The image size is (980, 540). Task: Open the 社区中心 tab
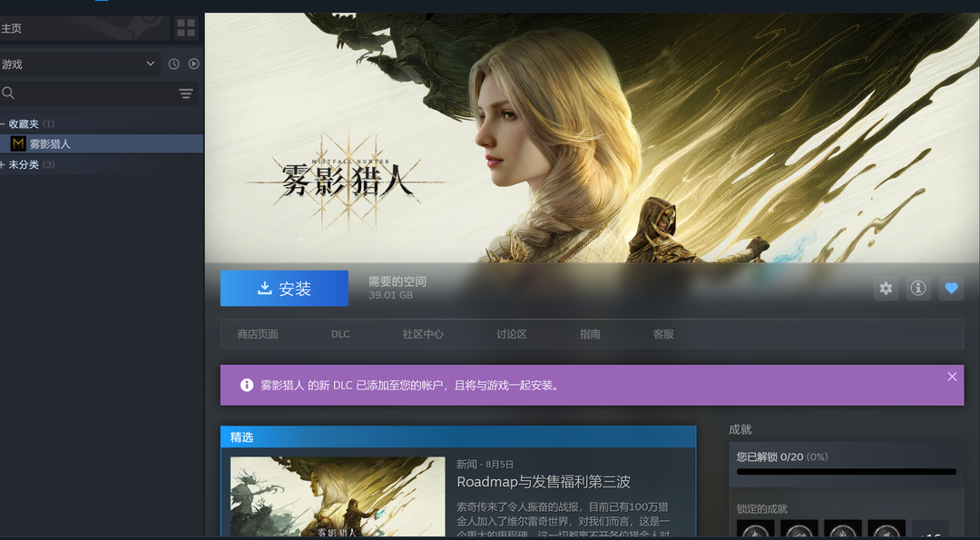tap(423, 334)
